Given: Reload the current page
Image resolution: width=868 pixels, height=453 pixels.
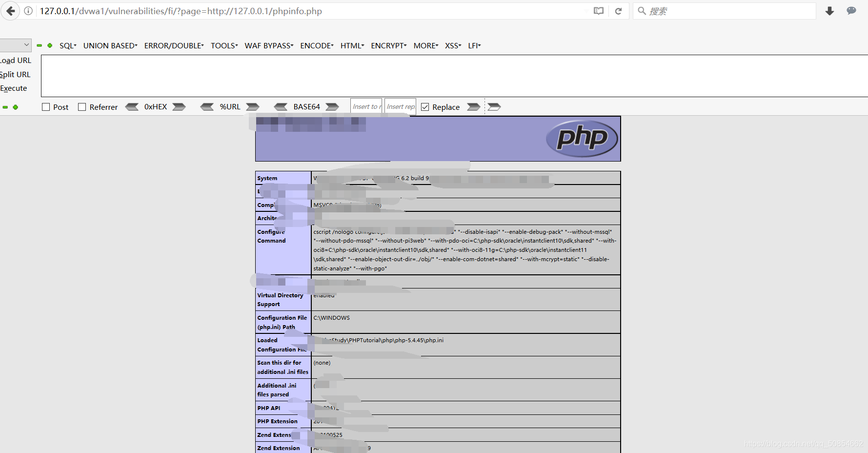Looking at the screenshot, I should [x=618, y=11].
